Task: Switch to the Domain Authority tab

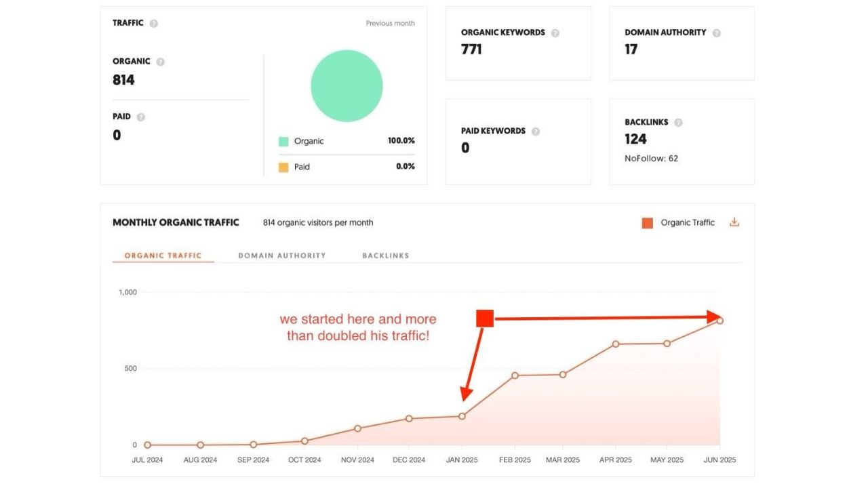Action: click(282, 256)
